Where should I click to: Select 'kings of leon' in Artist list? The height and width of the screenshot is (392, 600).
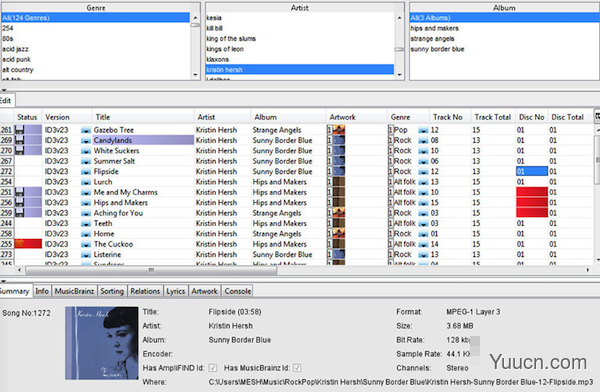pyautogui.click(x=300, y=49)
